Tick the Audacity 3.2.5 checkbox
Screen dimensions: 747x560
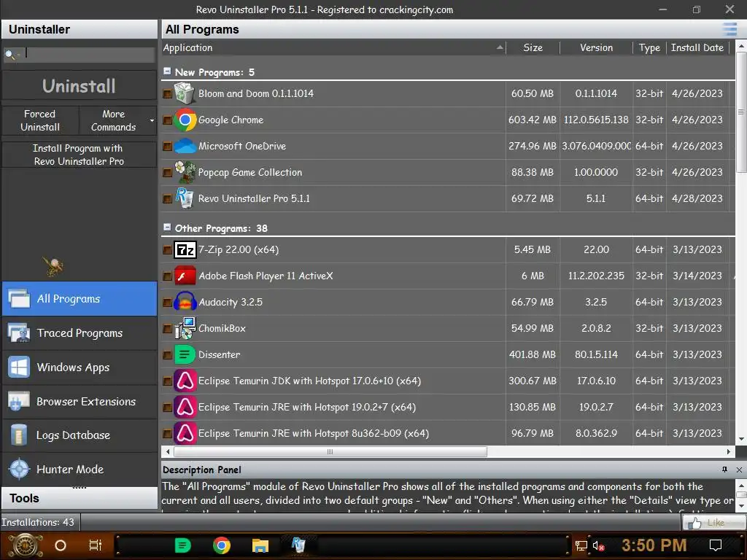pyautogui.click(x=167, y=303)
